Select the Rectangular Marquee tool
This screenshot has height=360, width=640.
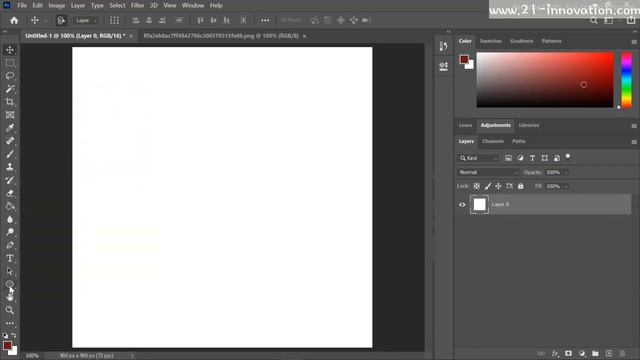point(10,63)
